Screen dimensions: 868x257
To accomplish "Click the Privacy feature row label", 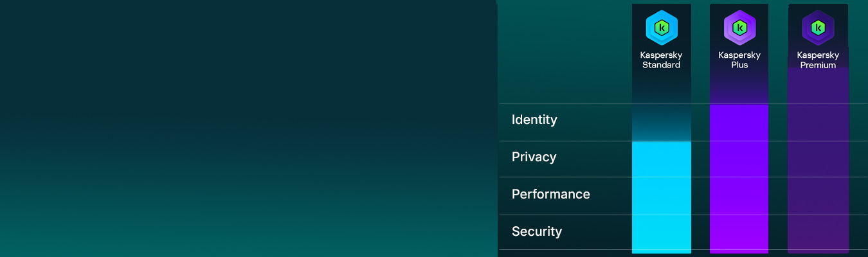I will [534, 157].
